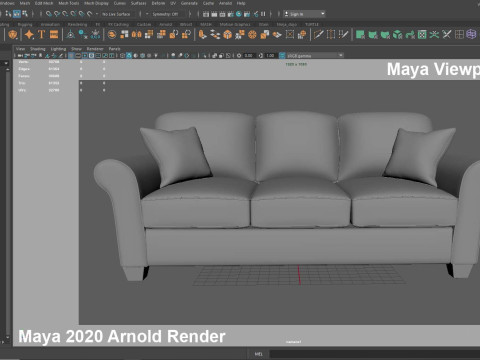Click the Multi-Cut tool shelf icon
The width and height of the screenshot is (480, 360).
coord(318,34)
